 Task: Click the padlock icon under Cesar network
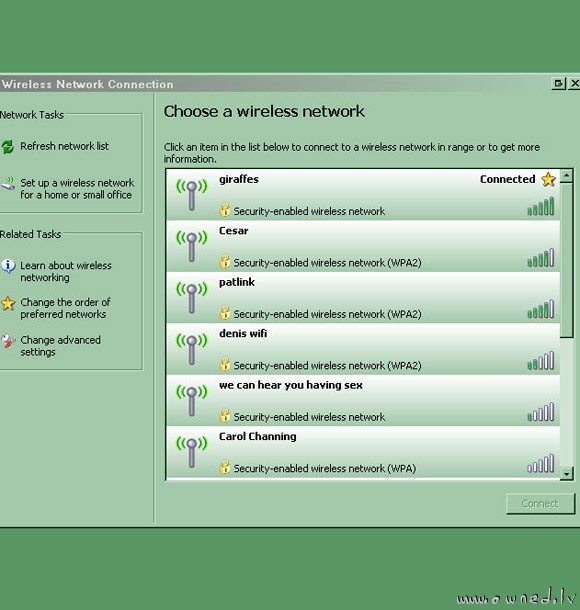click(224, 261)
